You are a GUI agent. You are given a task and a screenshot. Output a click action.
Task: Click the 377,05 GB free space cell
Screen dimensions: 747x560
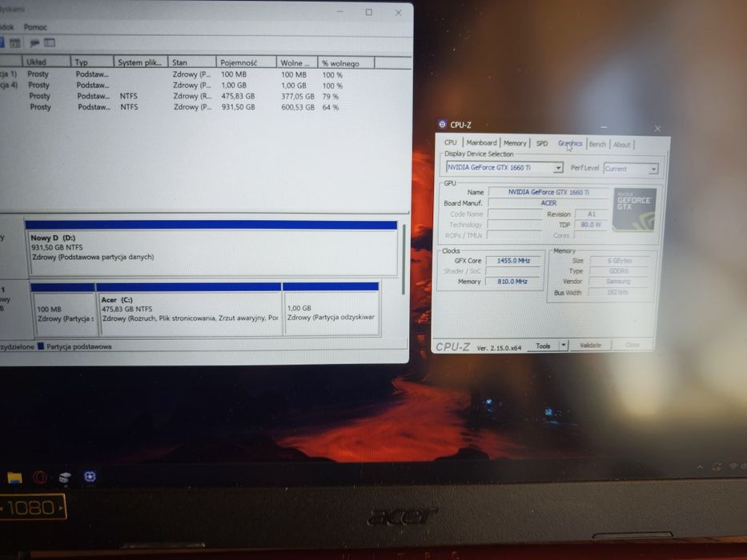point(298,97)
